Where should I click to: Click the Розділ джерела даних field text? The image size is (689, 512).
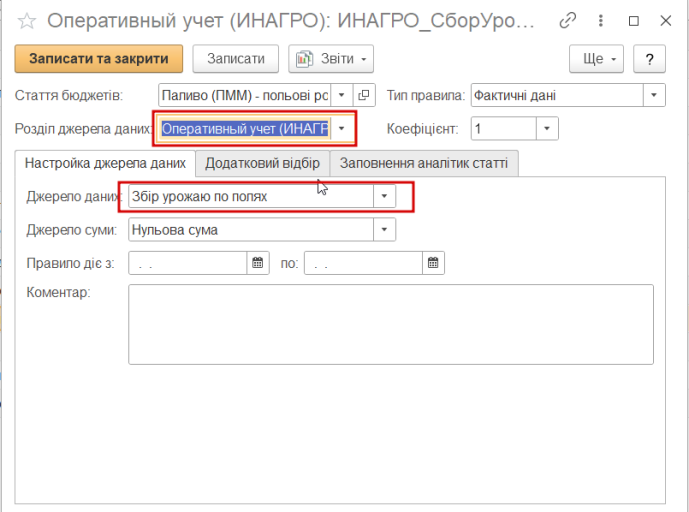click(x=245, y=128)
